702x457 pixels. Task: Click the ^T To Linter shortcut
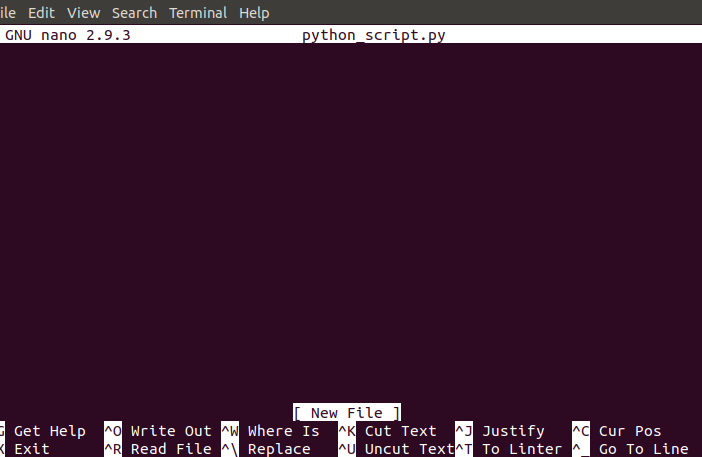[509, 448]
